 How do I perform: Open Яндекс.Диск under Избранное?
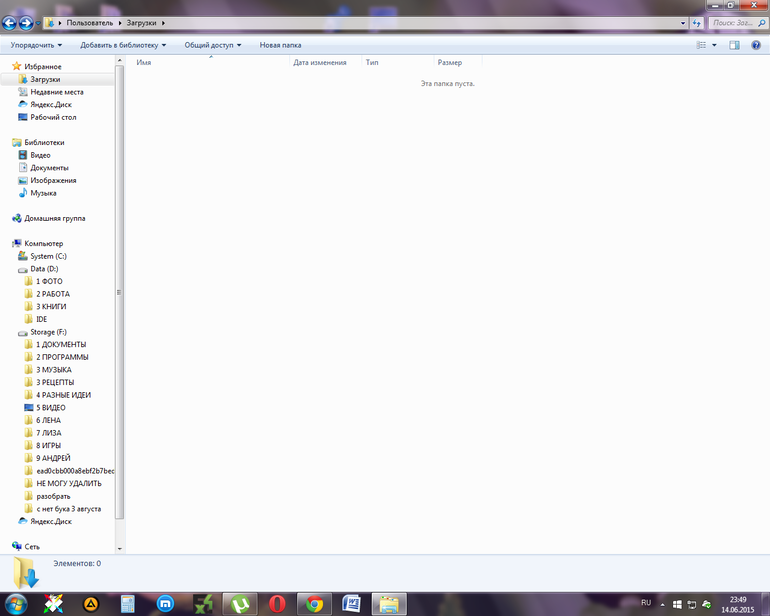(x=51, y=105)
